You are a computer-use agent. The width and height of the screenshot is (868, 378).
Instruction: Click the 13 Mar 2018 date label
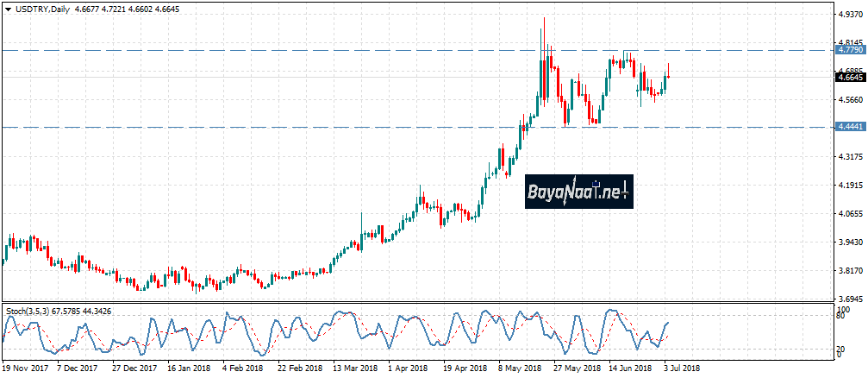point(355,367)
